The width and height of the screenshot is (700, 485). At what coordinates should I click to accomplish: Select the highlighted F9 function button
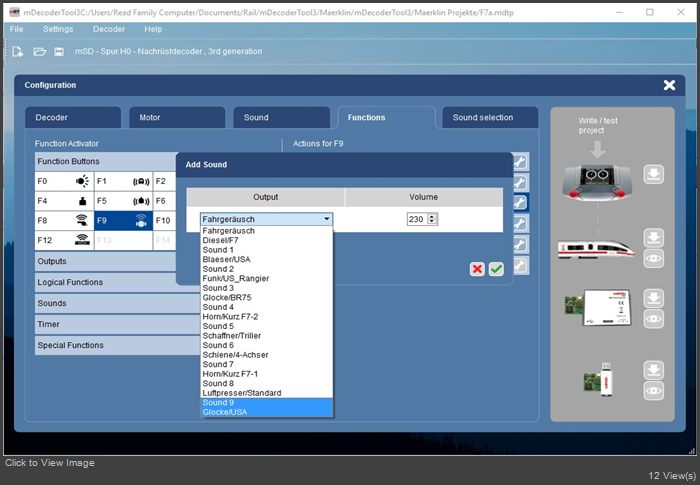tap(123, 221)
